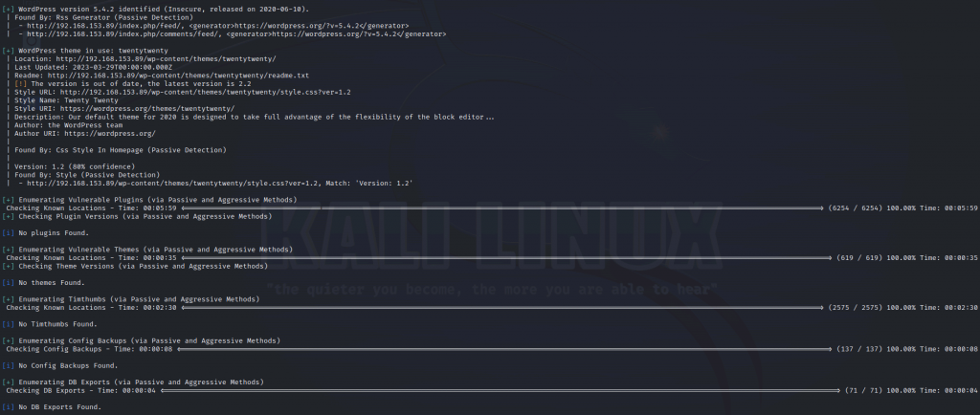
Task: Click "Enumerating DB Exports" heading line
Action: pyautogui.click(x=133, y=382)
